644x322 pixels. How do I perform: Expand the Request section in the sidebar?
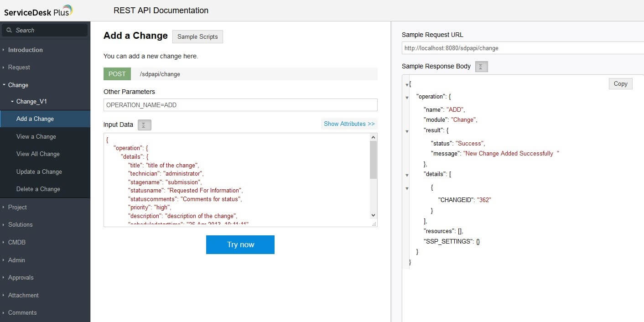point(3,68)
